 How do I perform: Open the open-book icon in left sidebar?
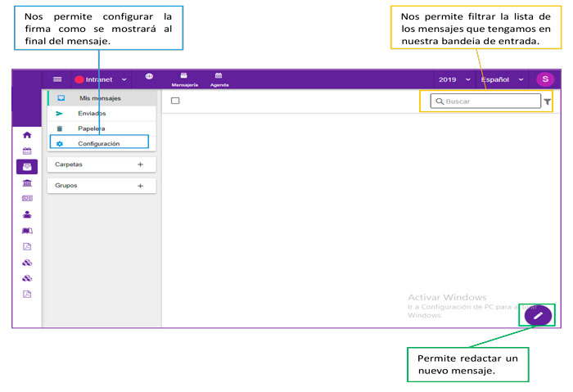(27, 231)
